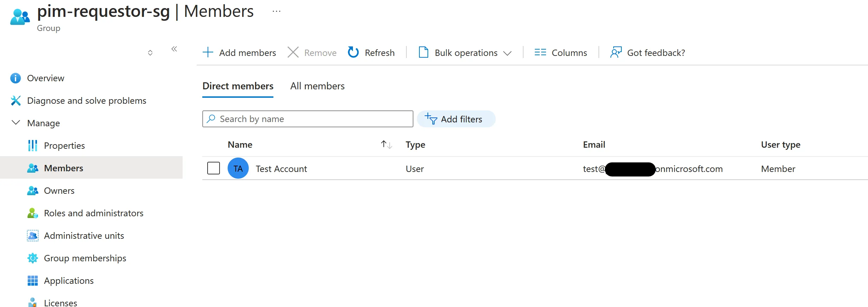This screenshot has width=868, height=307.
Task: Switch to the All members tab
Action: click(x=317, y=86)
